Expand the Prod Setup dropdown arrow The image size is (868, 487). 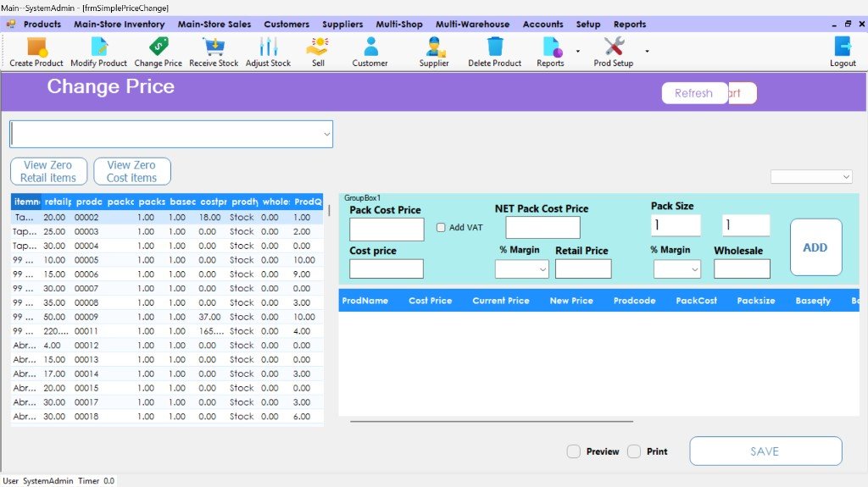point(647,52)
